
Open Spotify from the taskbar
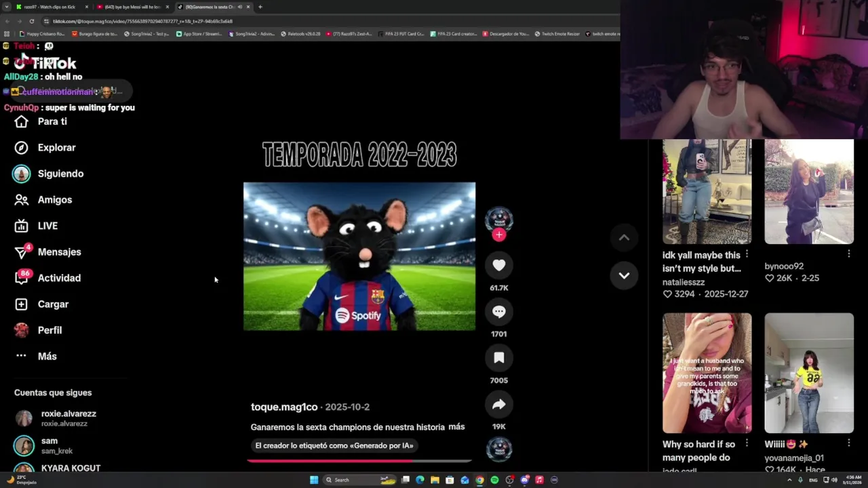(494, 480)
